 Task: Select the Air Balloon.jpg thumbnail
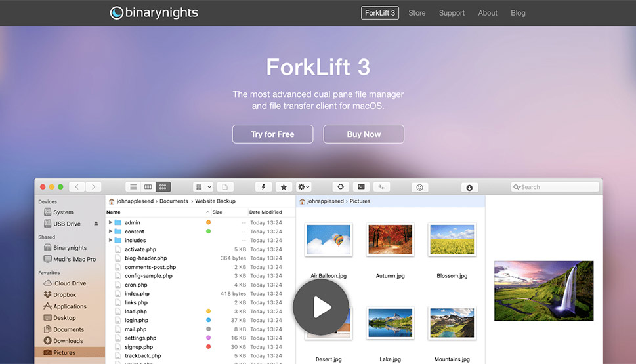[x=329, y=239]
